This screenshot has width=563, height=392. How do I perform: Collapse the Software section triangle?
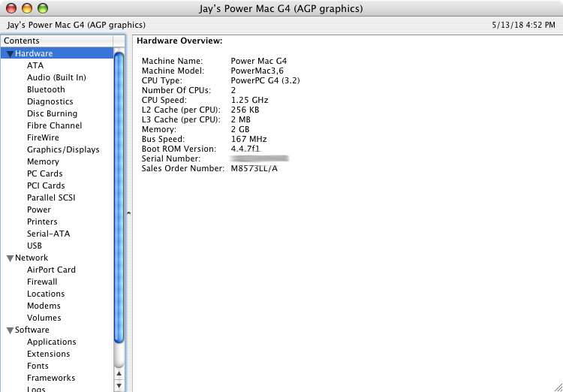pos(9,330)
